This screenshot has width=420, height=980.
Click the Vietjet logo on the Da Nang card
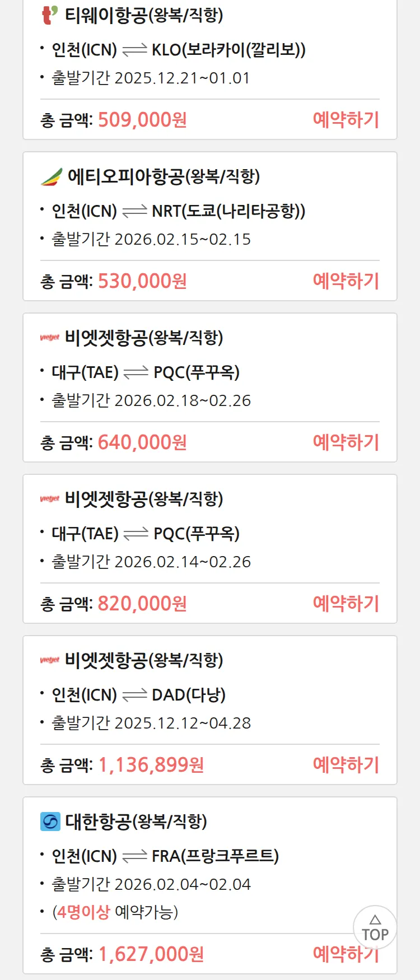(x=50, y=660)
